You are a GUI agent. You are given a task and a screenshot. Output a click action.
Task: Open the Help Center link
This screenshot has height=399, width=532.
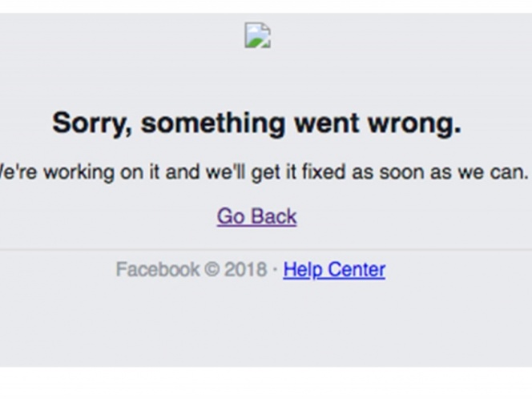click(x=334, y=270)
